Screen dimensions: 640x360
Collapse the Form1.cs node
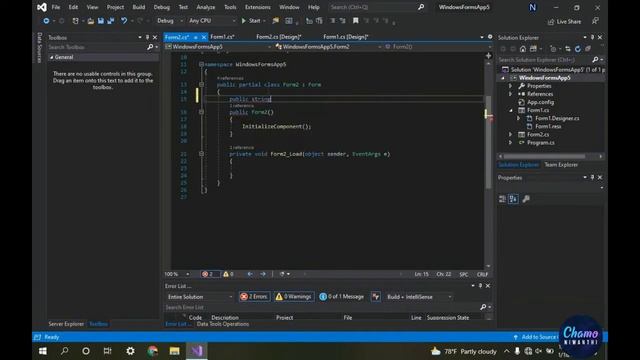pyautogui.click(x=511, y=110)
